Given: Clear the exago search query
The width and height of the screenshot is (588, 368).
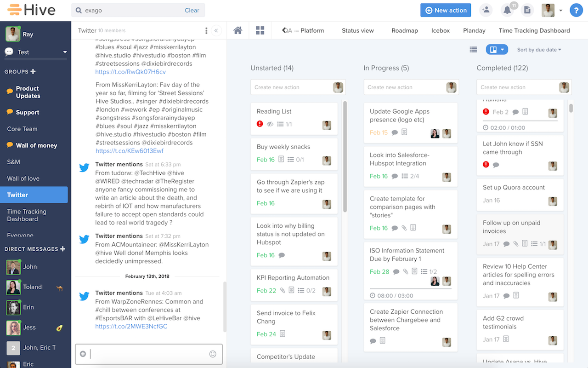Looking at the screenshot, I should pyautogui.click(x=192, y=10).
